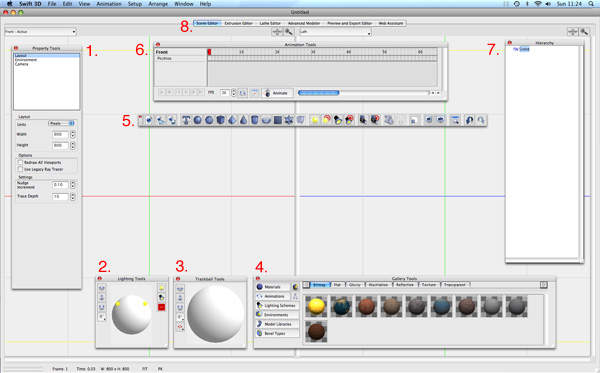Open the Advanced Modeler tab
600x373 pixels.
[x=304, y=23]
